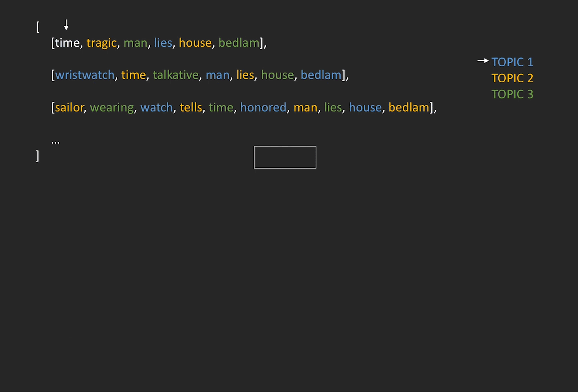This screenshot has width=578, height=392.
Task: Pick the green word "talkative"
Action: click(x=176, y=75)
